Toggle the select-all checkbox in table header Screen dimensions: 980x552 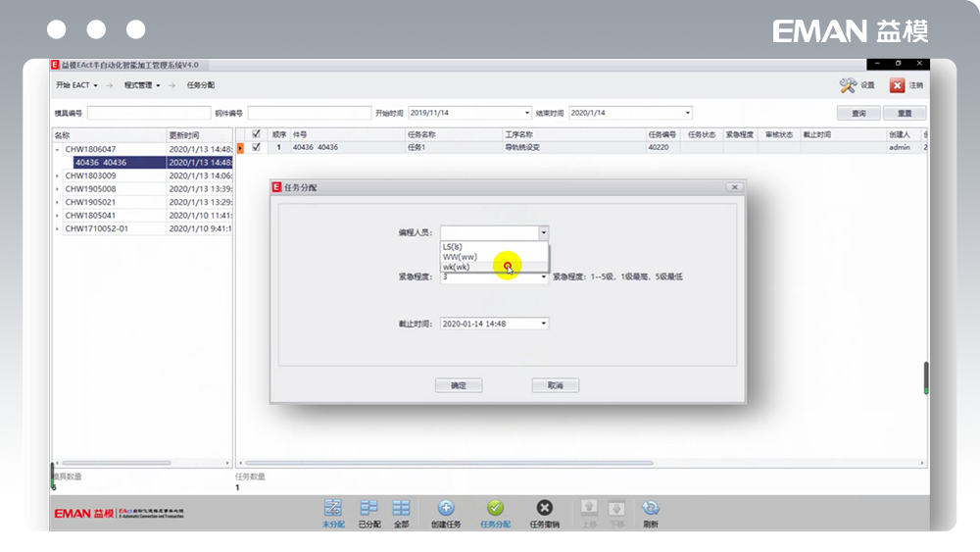pos(257,134)
